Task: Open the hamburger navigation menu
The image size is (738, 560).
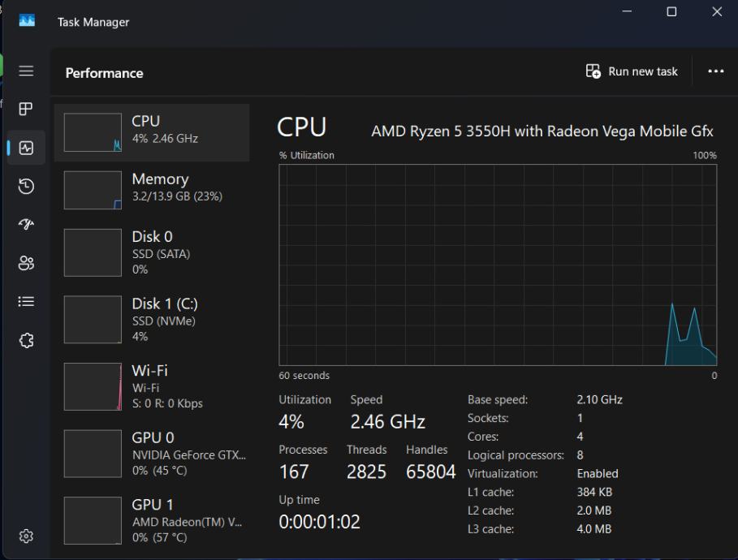Action: click(x=26, y=71)
